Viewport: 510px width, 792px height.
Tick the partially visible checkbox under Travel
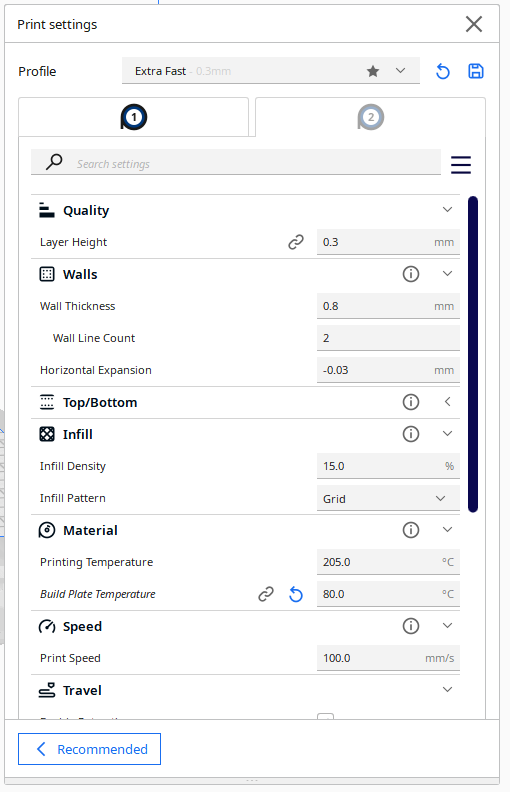pyautogui.click(x=325, y=716)
